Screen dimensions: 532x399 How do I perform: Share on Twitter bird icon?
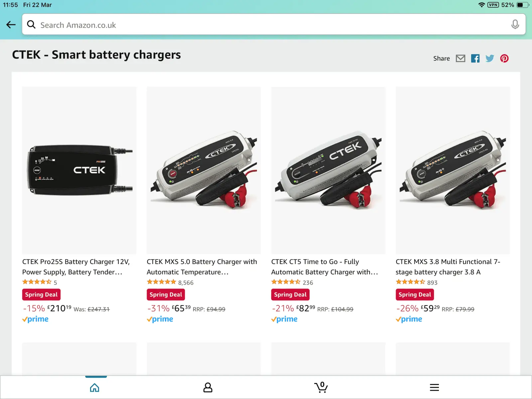pyautogui.click(x=489, y=59)
